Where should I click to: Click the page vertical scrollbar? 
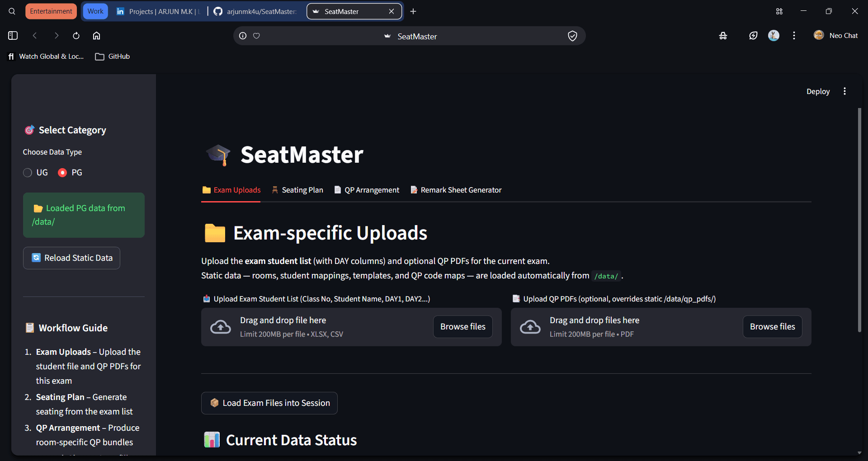[x=859, y=220]
